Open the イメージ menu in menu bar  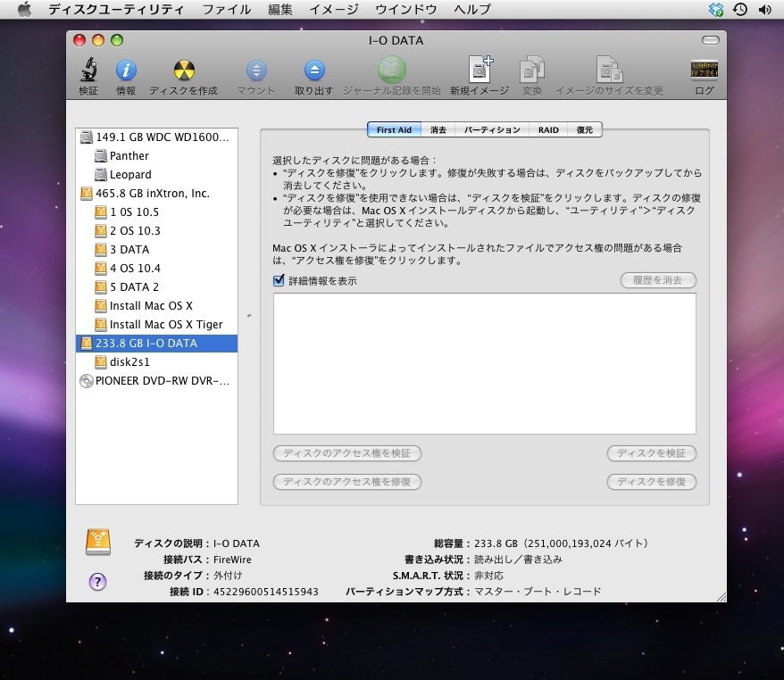(333, 10)
